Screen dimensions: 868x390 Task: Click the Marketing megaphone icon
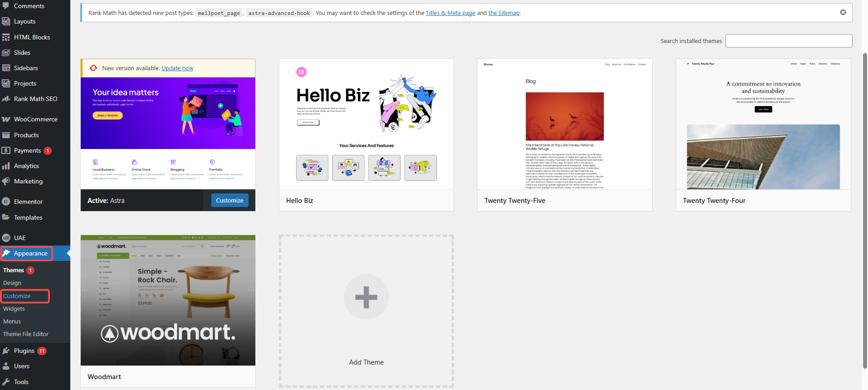coord(6,181)
